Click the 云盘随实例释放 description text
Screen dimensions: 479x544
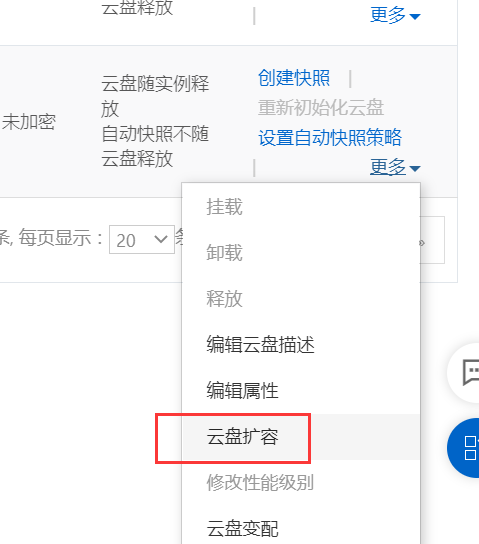(155, 96)
